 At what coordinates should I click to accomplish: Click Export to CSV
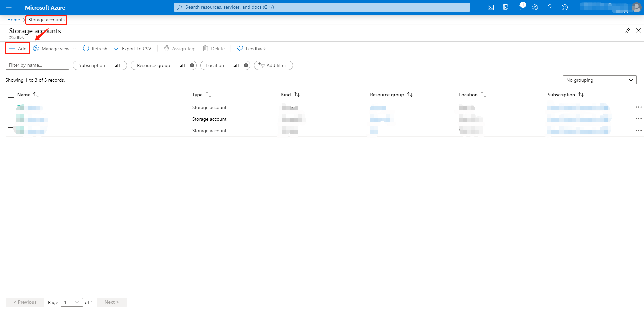click(132, 49)
